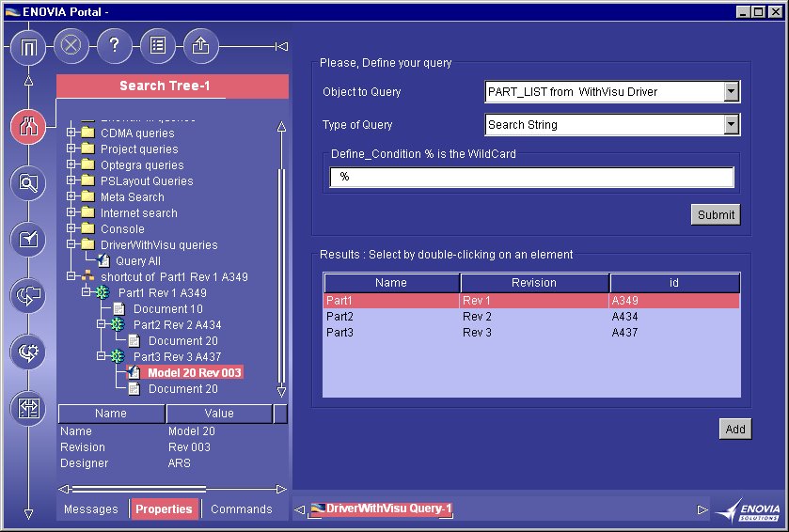Click the circular arrows window sidebar icon
Screen dimensions: 789x532
coord(28,296)
